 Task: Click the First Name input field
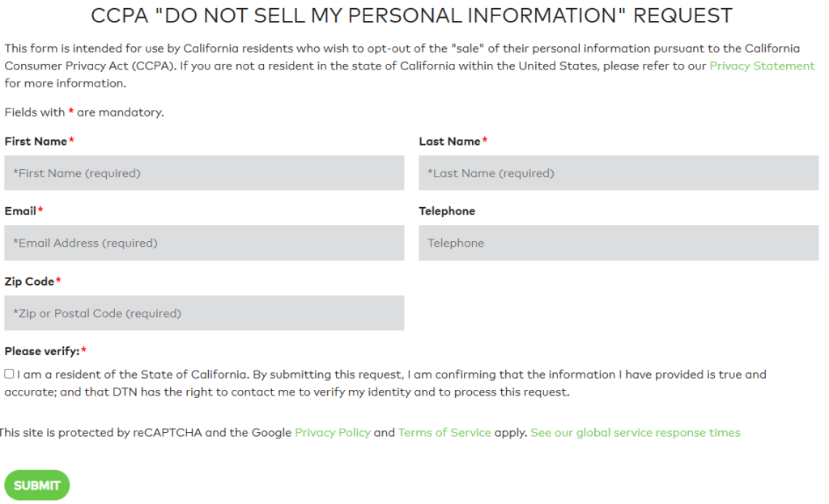(202, 172)
